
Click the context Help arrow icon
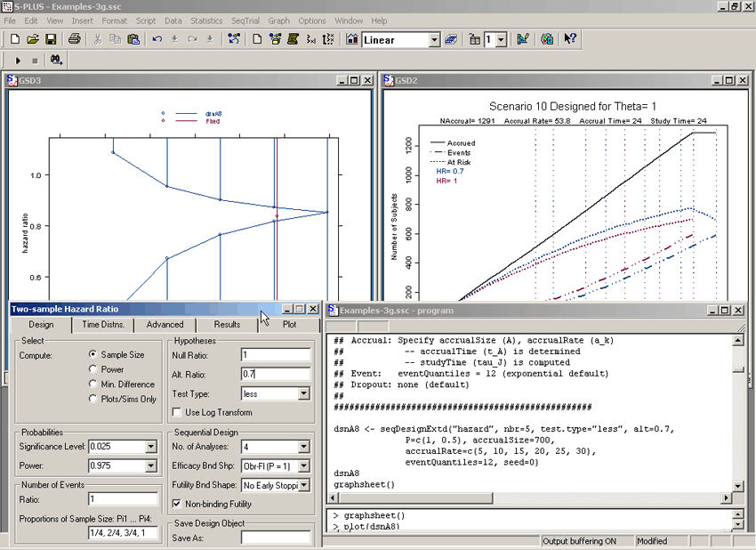point(570,39)
